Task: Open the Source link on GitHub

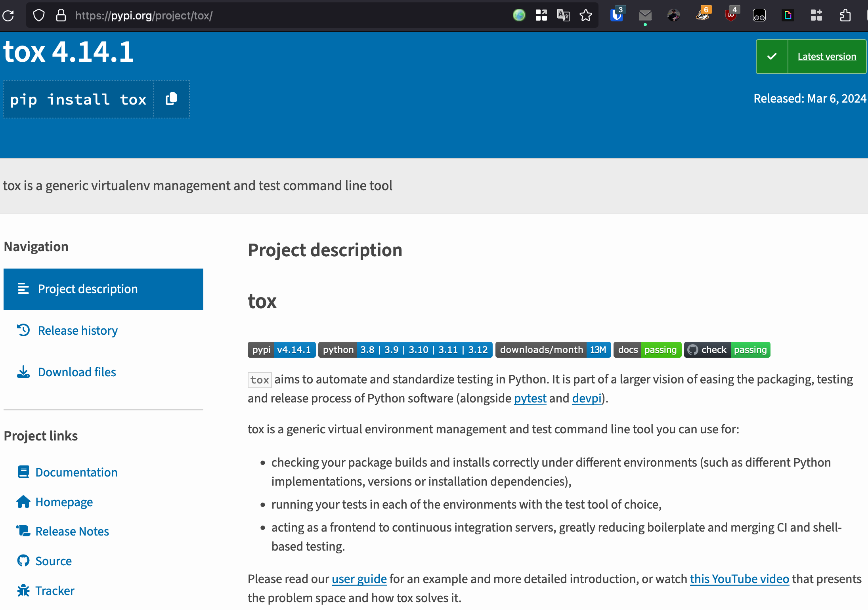Action: coord(54,561)
